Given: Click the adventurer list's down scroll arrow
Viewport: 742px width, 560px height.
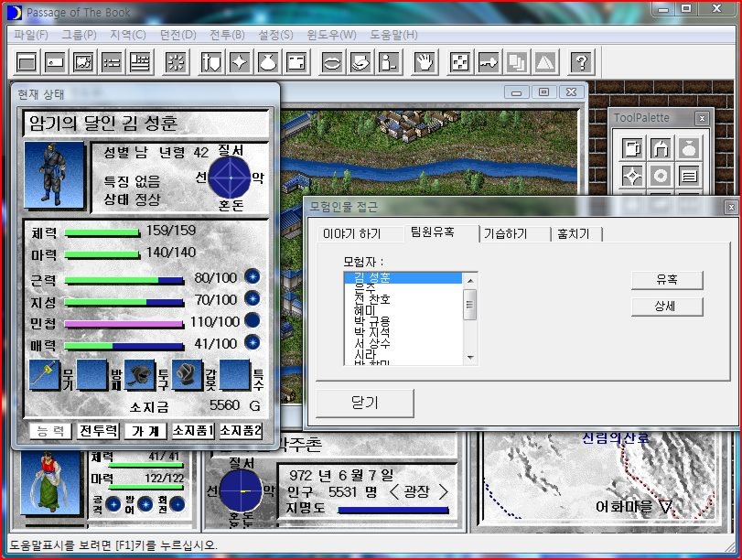Looking at the screenshot, I should click(470, 358).
